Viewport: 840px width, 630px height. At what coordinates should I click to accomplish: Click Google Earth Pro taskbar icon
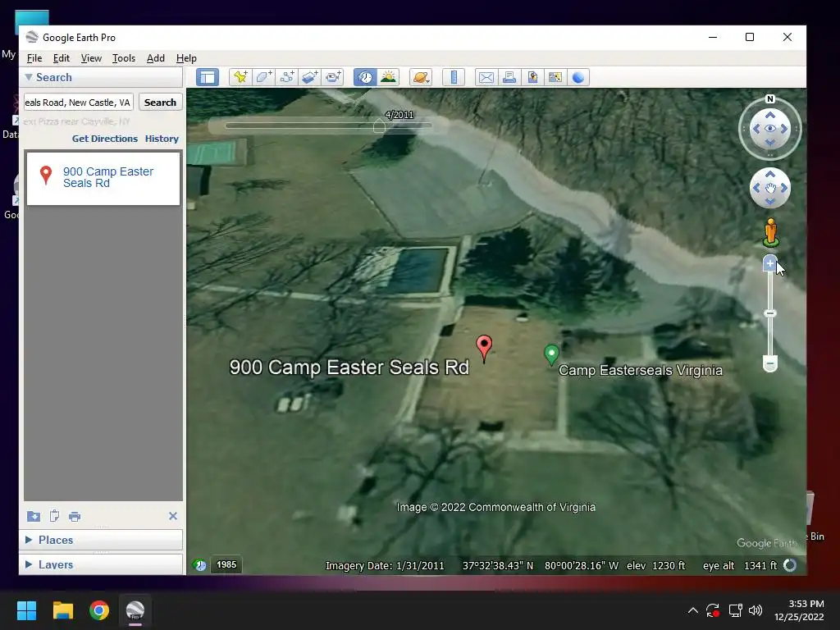(x=135, y=610)
